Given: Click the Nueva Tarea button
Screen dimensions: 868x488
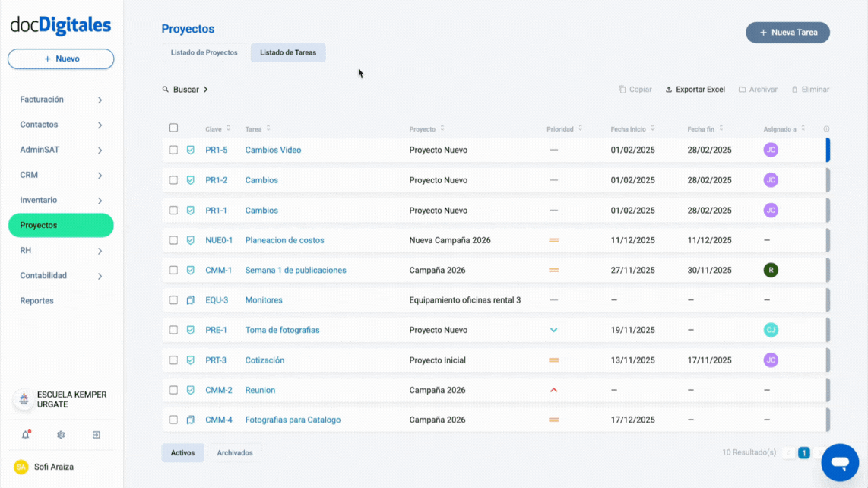Looking at the screenshot, I should tap(787, 32).
